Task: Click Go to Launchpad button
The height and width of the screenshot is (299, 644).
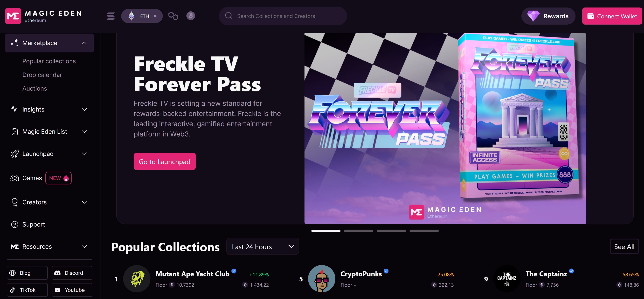Action: point(164,161)
